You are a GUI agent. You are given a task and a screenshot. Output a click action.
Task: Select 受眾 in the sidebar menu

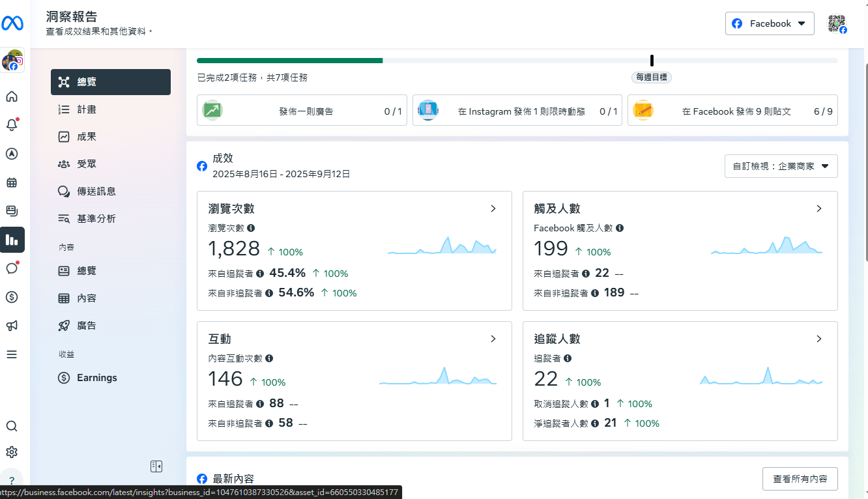(87, 164)
